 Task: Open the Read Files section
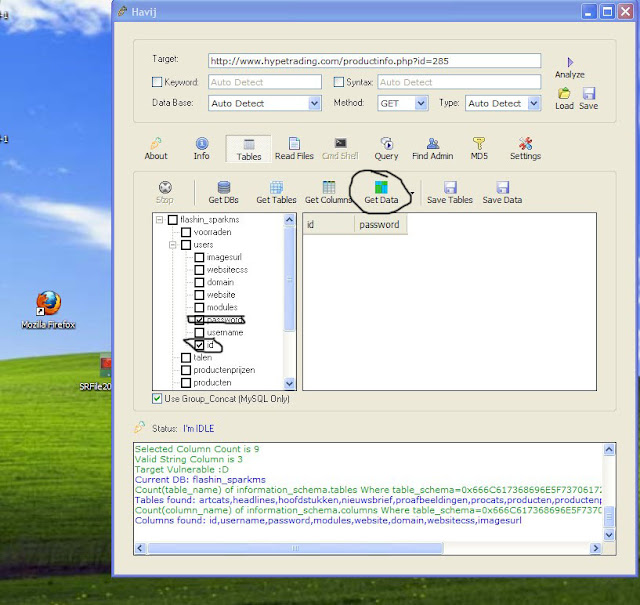click(294, 149)
